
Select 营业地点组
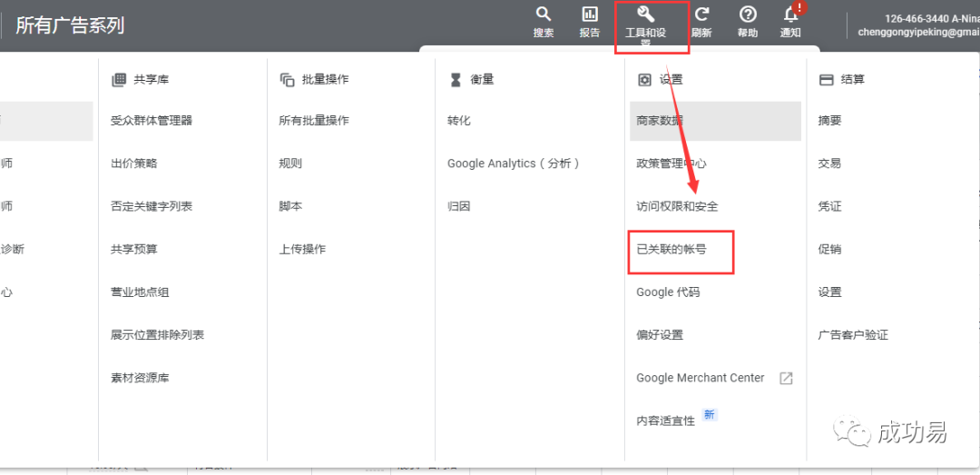click(140, 292)
